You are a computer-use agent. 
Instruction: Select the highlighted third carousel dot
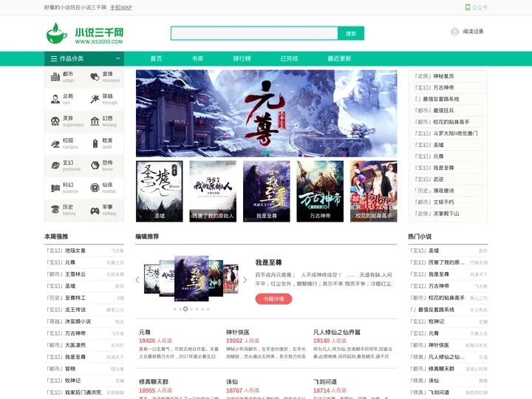pos(185,309)
